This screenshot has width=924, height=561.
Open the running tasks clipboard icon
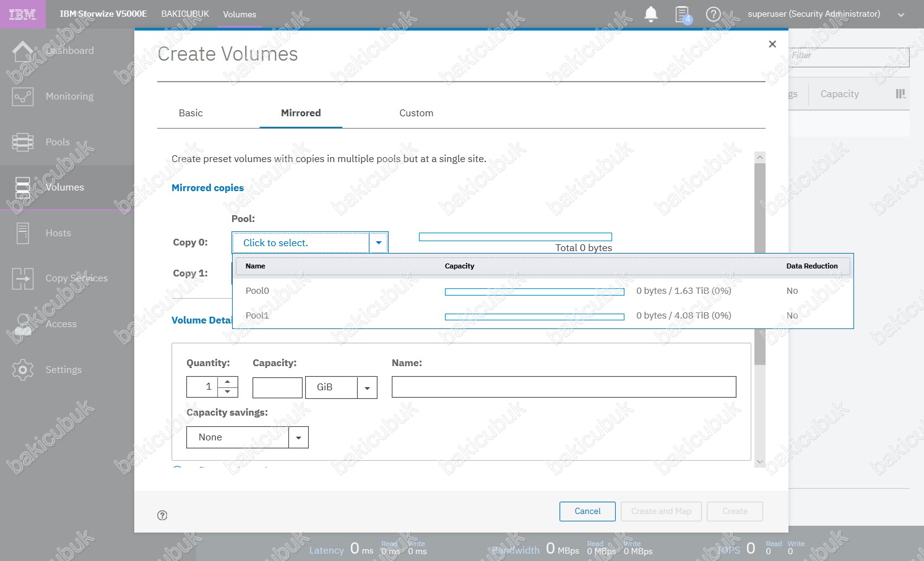(x=683, y=14)
